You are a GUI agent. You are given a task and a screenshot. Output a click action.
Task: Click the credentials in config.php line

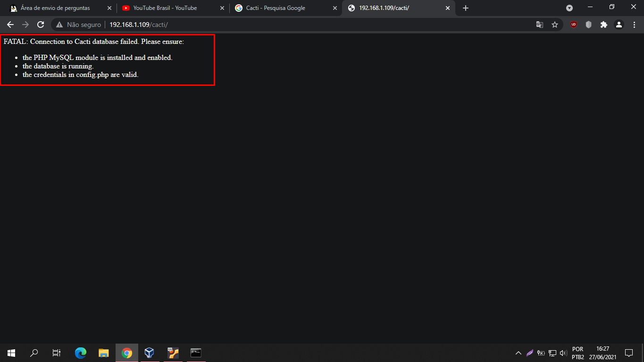(81, 75)
